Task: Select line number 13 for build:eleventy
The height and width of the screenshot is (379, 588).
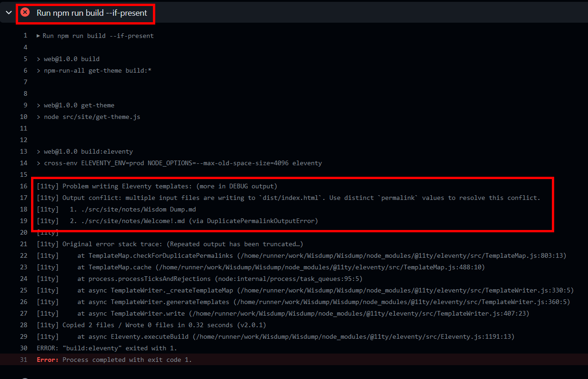Action: pos(24,151)
